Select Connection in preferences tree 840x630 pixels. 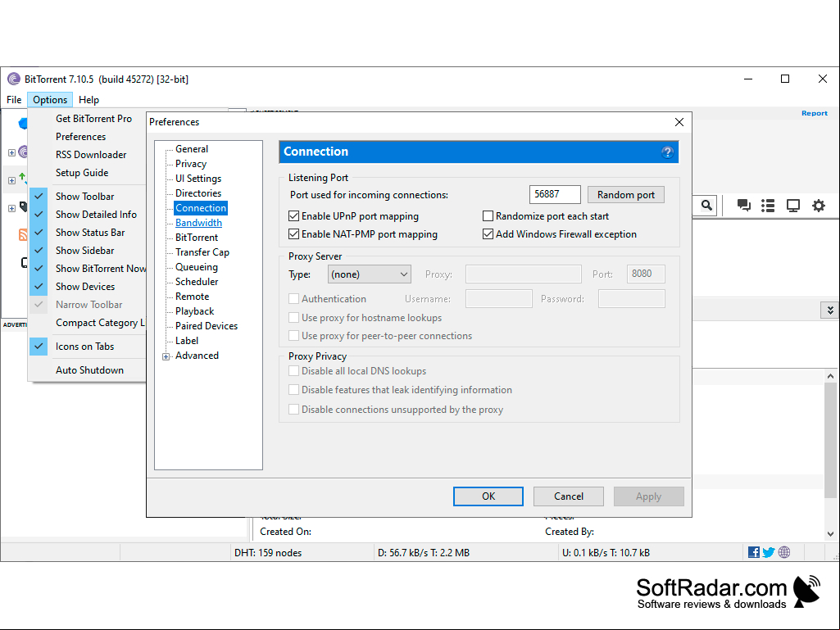201,208
